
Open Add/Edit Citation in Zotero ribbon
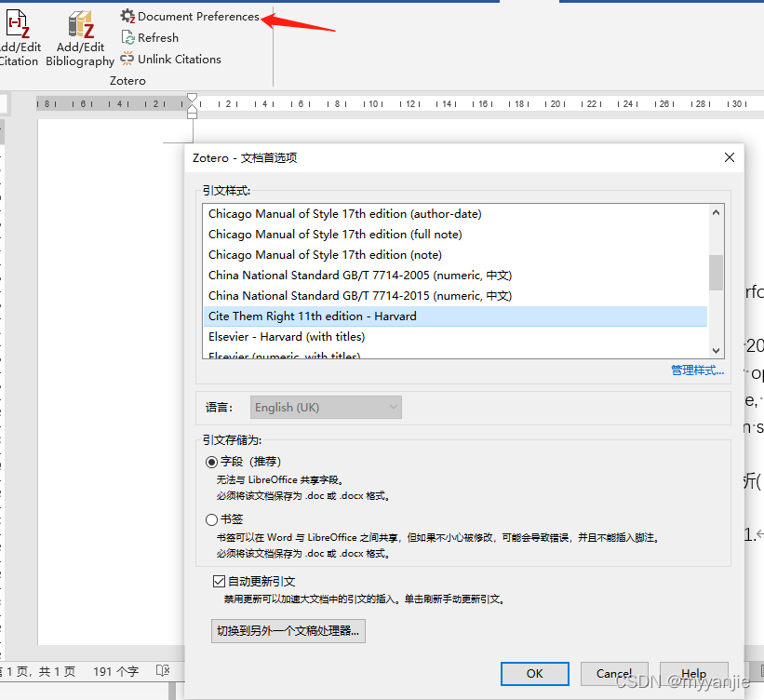(18, 39)
